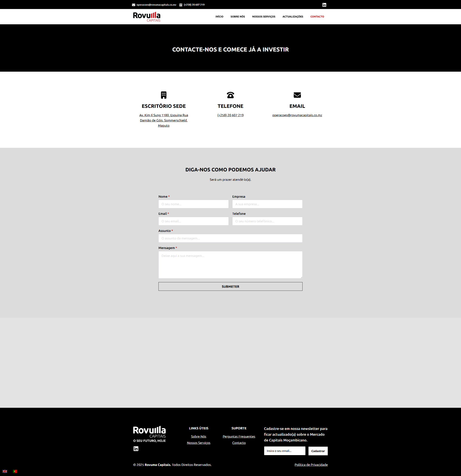Click the white Rovuma Capitais footer logo
Screen dimensions: 461x476
coord(149,432)
